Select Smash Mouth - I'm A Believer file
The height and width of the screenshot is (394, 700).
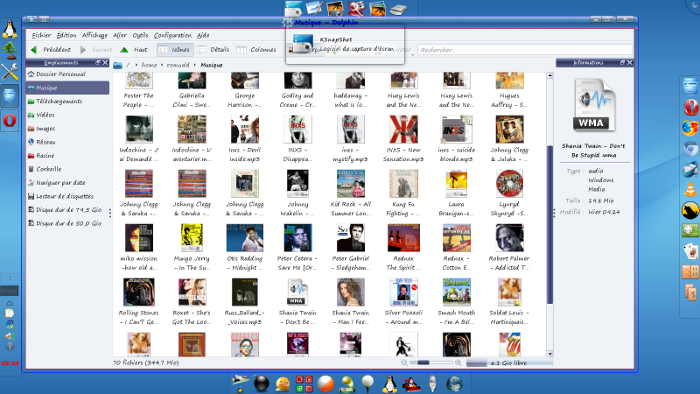[x=456, y=302]
